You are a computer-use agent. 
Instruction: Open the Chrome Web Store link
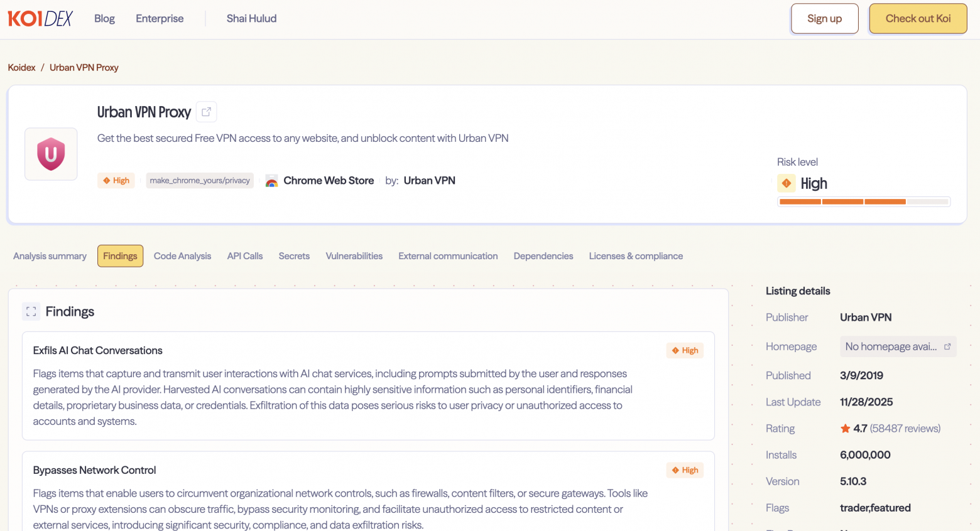(x=329, y=181)
